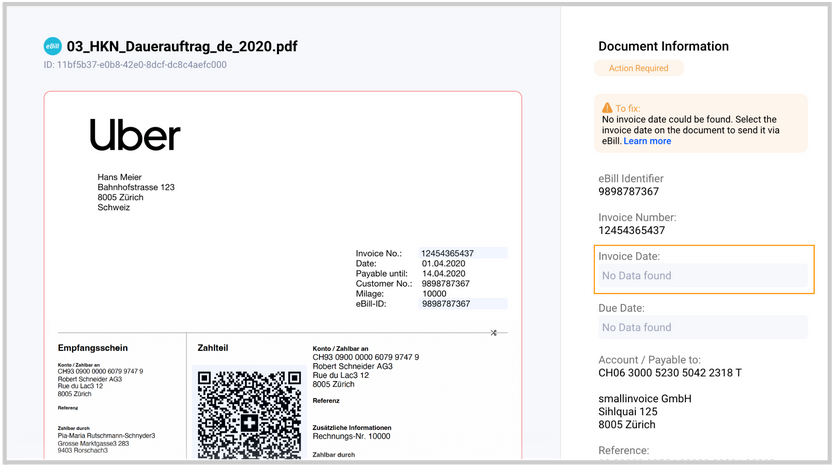Click highlighted invoice number 12454365437 on document

(463, 253)
